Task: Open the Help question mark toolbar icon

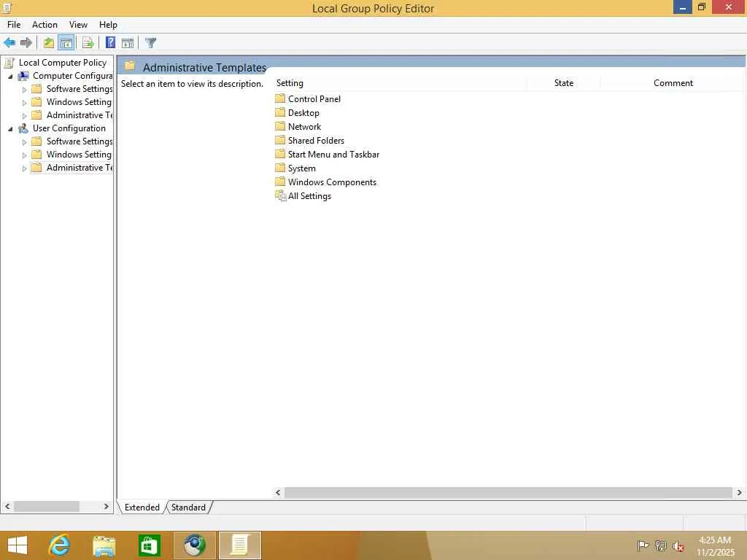Action: pyautogui.click(x=110, y=43)
